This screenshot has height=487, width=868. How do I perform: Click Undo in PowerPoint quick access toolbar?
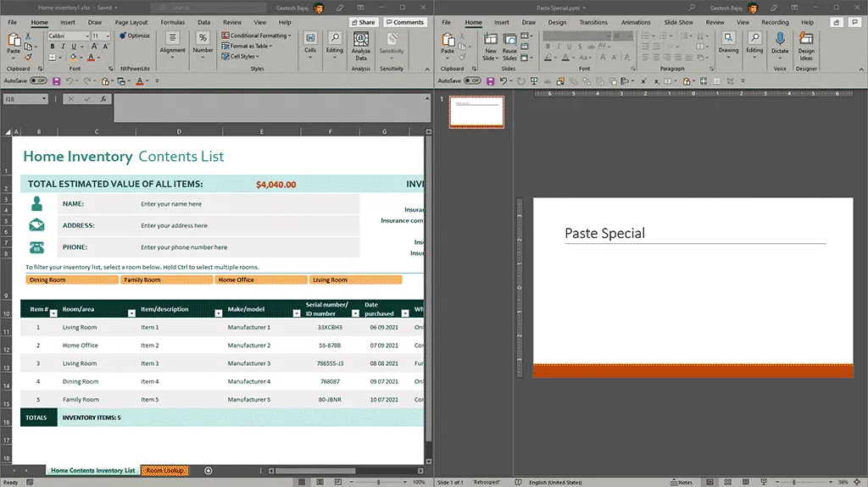[x=504, y=81]
